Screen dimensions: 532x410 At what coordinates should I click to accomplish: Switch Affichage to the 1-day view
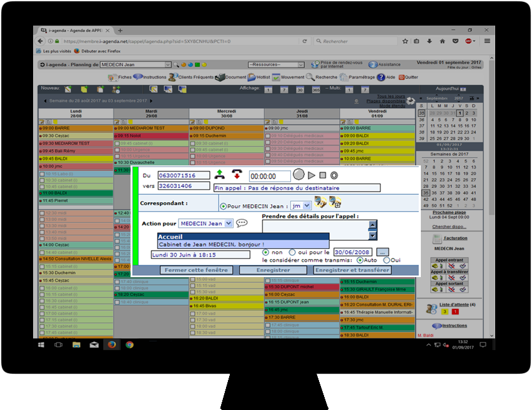[x=268, y=90]
